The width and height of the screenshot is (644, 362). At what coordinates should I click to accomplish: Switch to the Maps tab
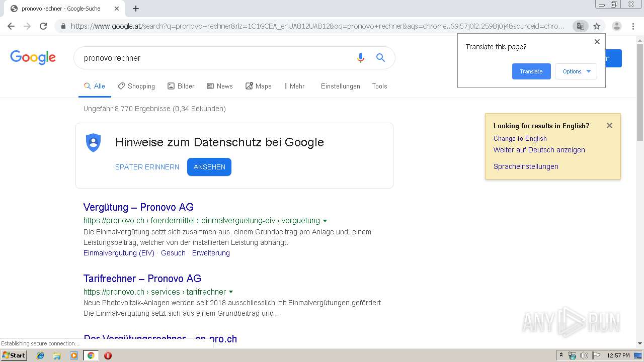coord(259,86)
